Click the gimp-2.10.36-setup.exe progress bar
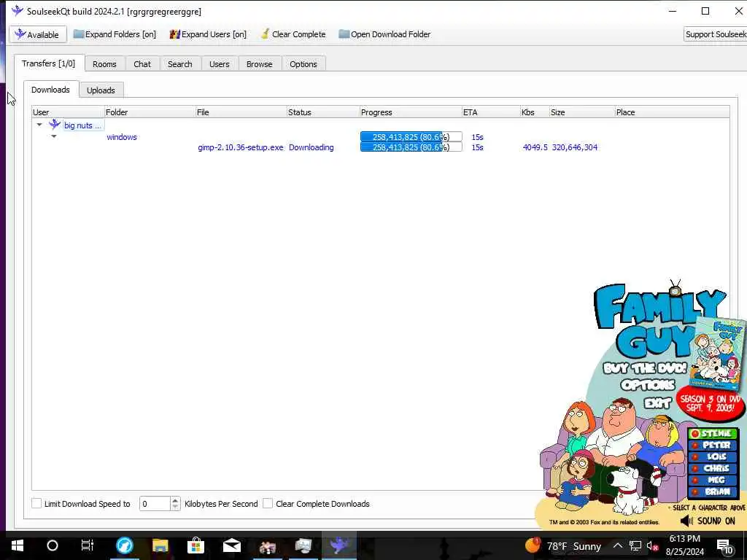 click(411, 147)
